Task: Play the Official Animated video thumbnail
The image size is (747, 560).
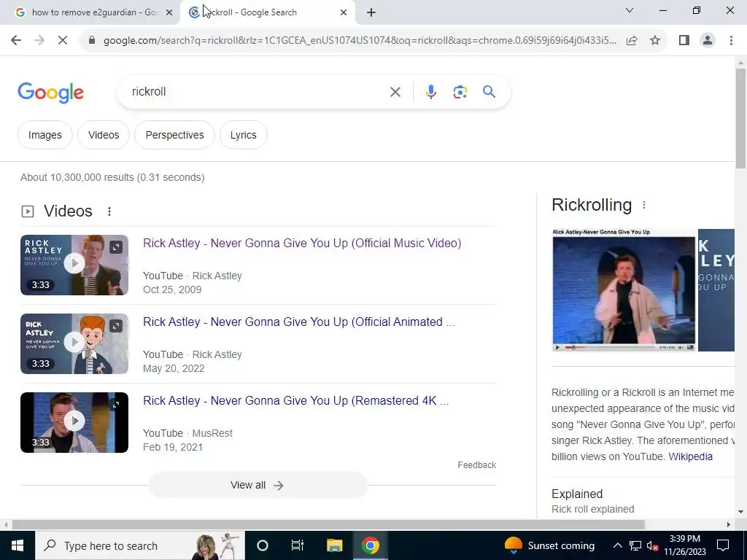Action: point(74,342)
